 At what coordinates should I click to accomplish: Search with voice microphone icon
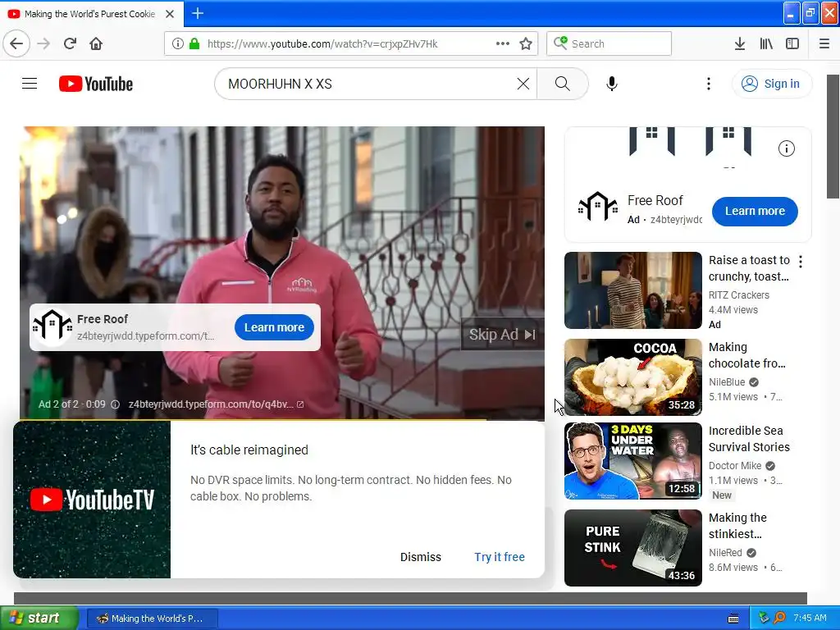click(x=612, y=84)
